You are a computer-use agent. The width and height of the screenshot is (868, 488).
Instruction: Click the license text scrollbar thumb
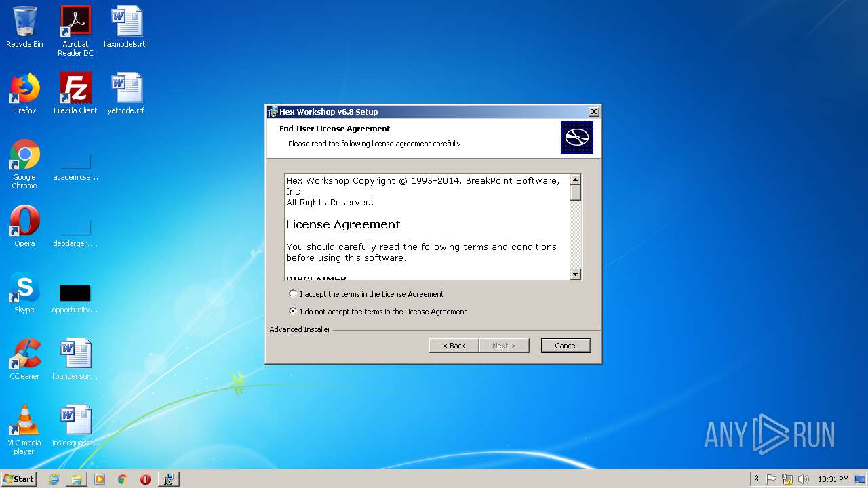576,192
